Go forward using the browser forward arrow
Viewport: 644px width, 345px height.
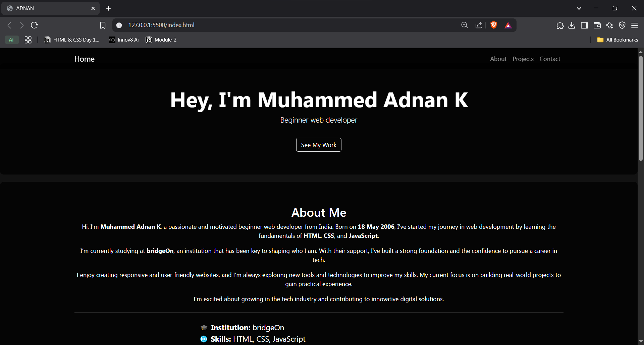click(x=22, y=25)
